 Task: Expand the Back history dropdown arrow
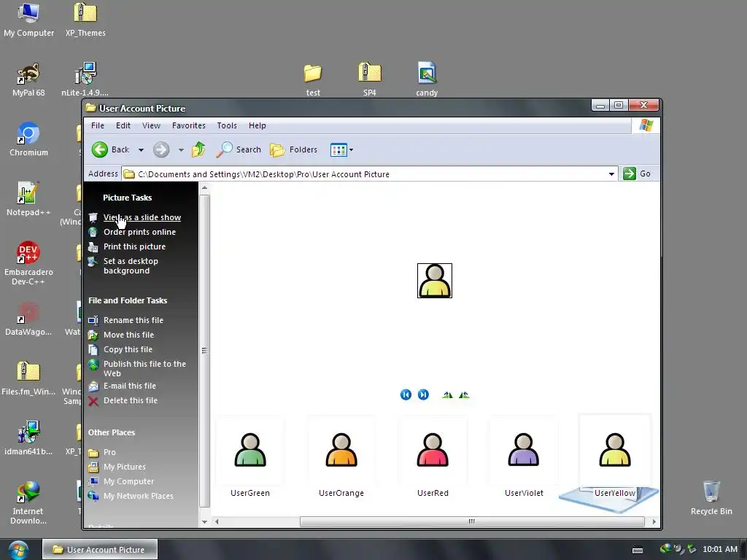141,150
